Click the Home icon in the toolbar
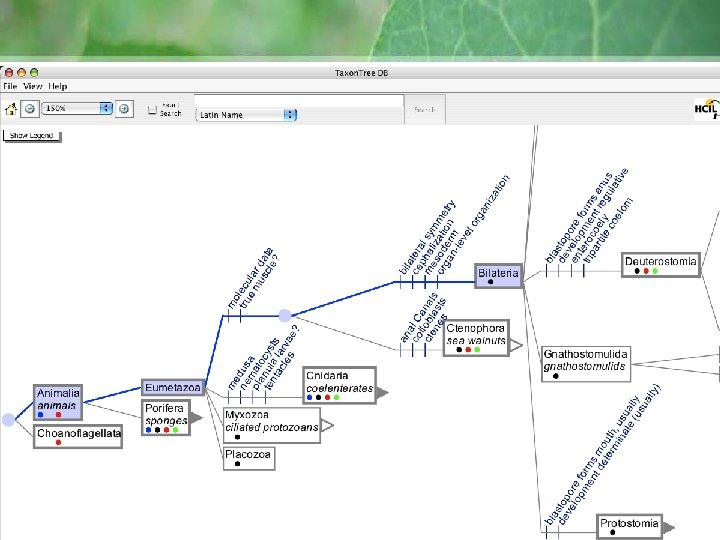Screen dimensions: 720x540 (11, 109)
